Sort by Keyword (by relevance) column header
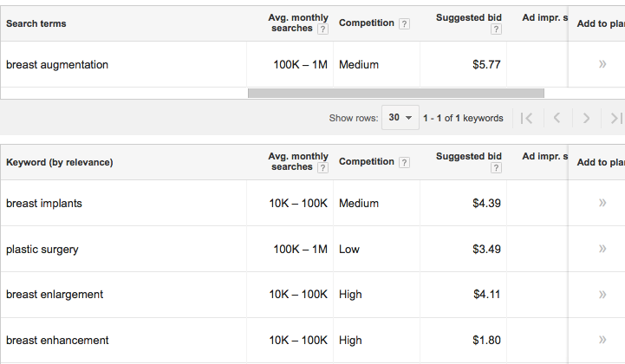 click(x=60, y=162)
